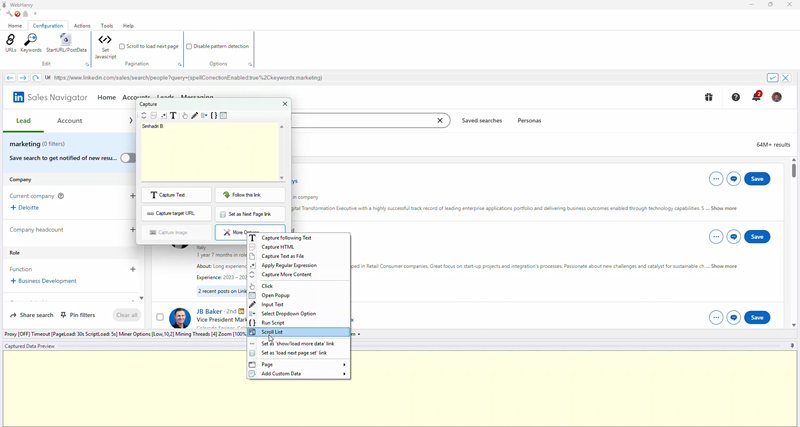The height and width of the screenshot is (427, 800).
Task: Expand Options group dialog launcher
Action: [x=250, y=65]
